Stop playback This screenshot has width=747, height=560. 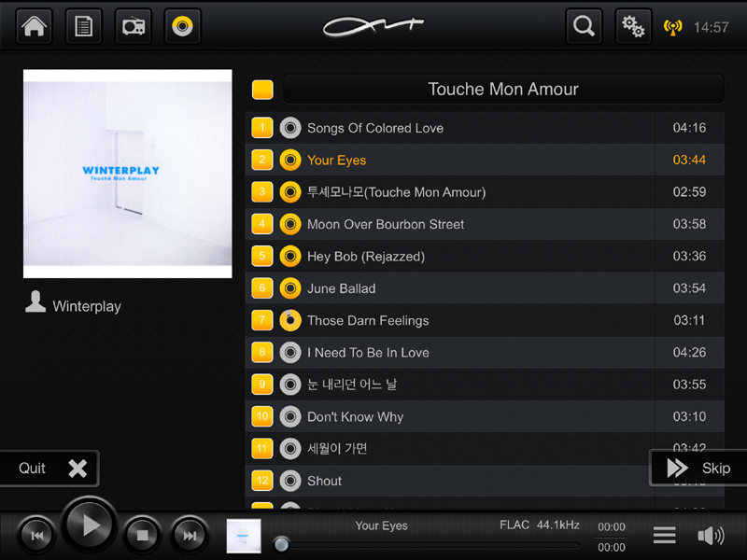point(143,535)
